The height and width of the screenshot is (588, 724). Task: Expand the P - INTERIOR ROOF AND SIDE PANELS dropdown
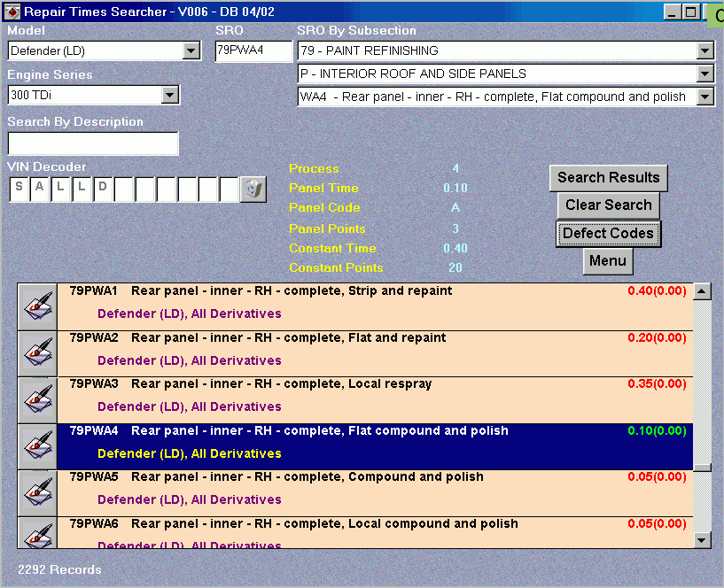pyautogui.click(x=705, y=73)
